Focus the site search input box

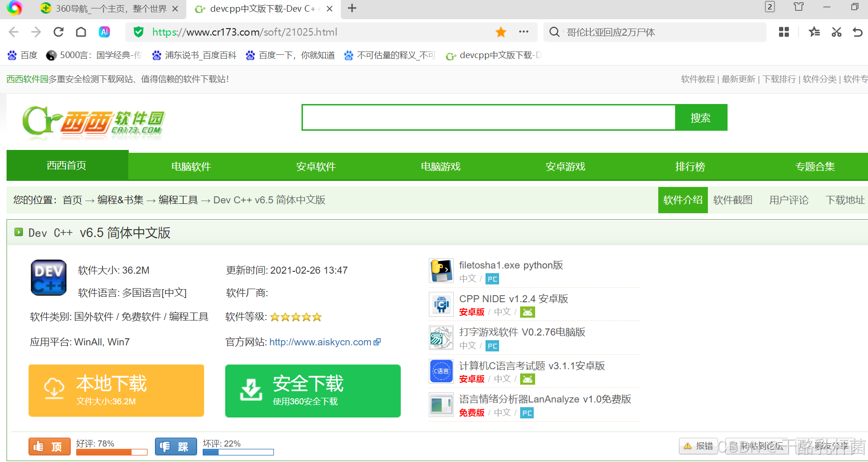click(x=488, y=117)
